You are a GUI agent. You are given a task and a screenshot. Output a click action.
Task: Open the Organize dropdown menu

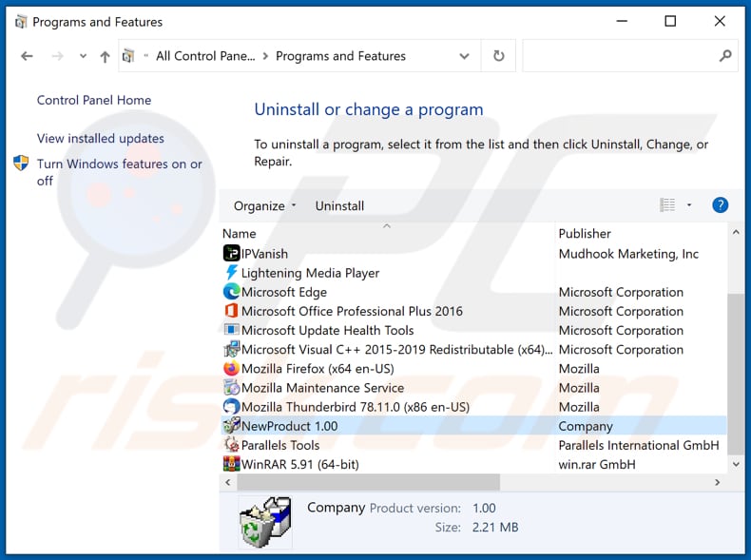click(x=265, y=205)
